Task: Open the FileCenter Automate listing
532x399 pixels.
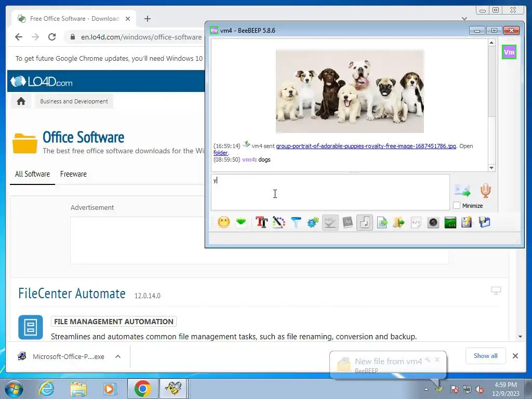Action: click(x=72, y=294)
